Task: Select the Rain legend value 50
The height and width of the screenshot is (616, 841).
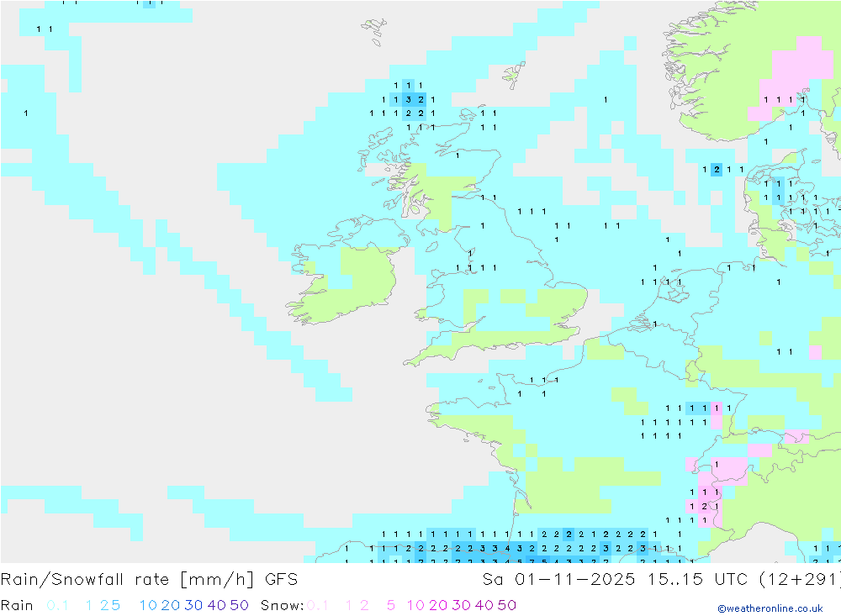Action: click(239, 605)
